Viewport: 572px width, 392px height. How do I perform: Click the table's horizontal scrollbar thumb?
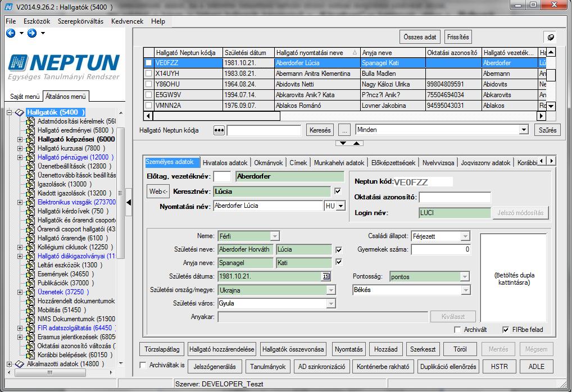[x=216, y=116]
